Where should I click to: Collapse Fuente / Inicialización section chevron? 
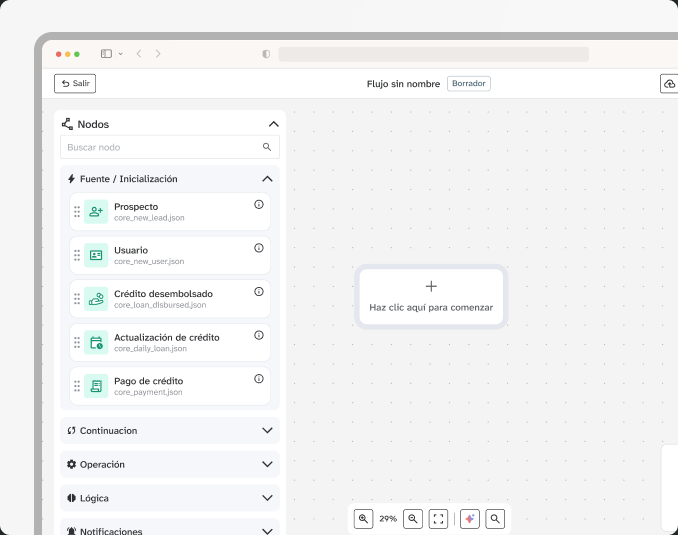267,179
